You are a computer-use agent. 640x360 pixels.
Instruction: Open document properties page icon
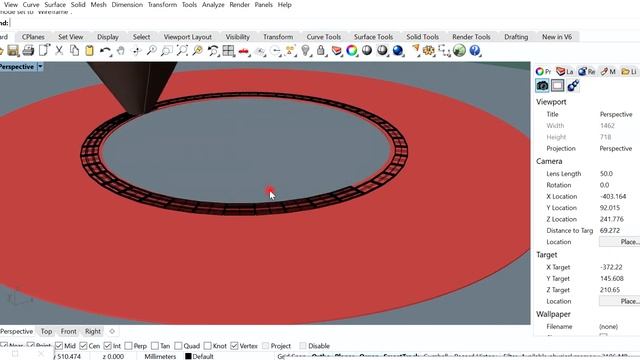click(44, 51)
